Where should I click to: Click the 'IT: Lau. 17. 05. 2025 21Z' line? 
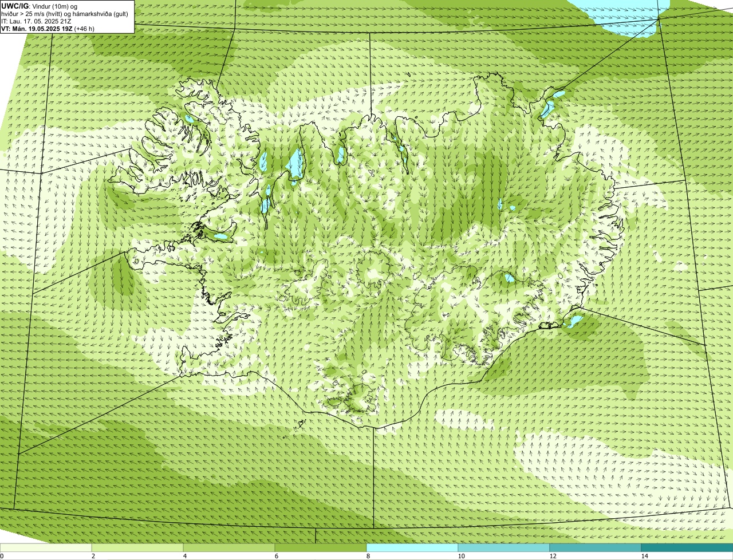(37, 21)
